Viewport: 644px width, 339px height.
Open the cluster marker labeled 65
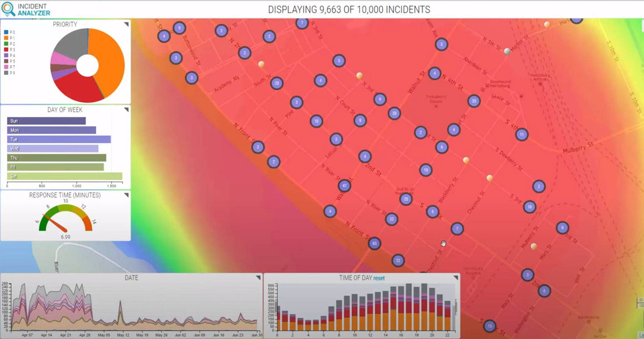[x=375, y=243]
